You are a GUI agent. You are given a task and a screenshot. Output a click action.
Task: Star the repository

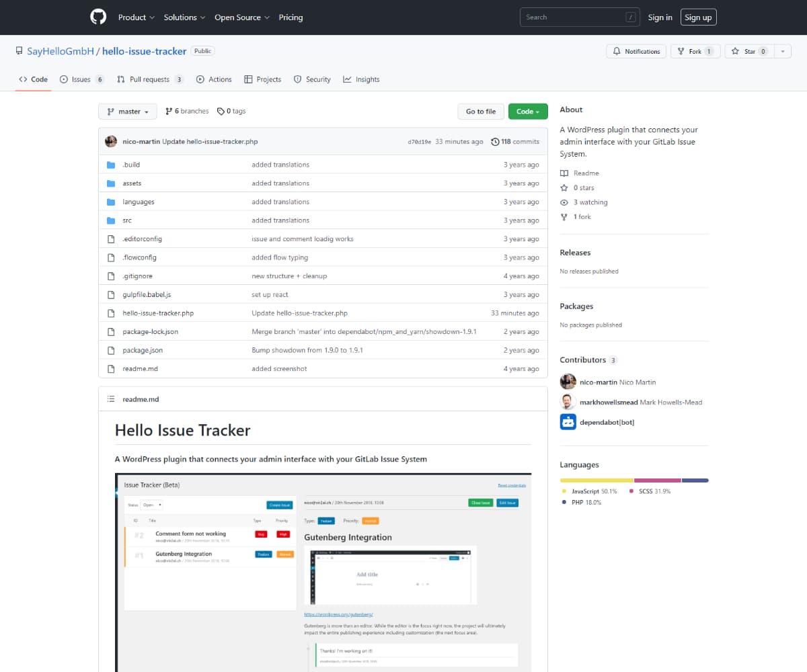pyautogui.click(x=749, y=52)
